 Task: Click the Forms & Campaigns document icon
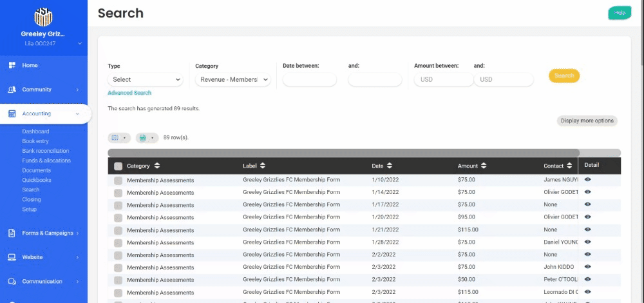(12, 233)
